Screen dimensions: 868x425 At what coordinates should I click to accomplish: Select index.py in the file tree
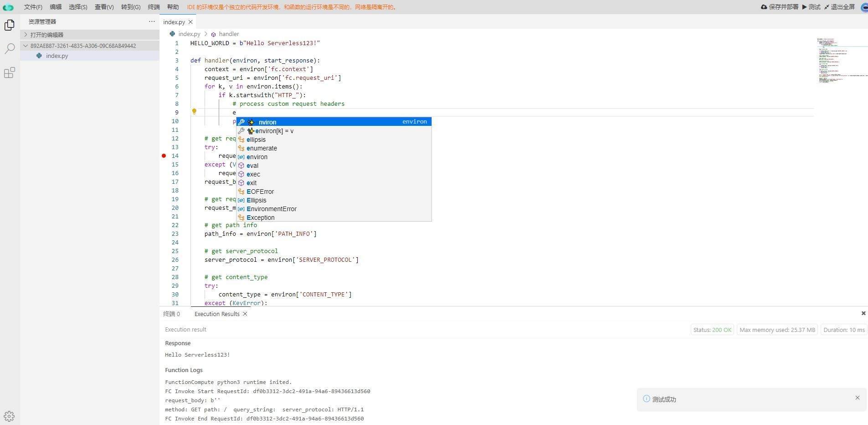[x=57, y=56]
